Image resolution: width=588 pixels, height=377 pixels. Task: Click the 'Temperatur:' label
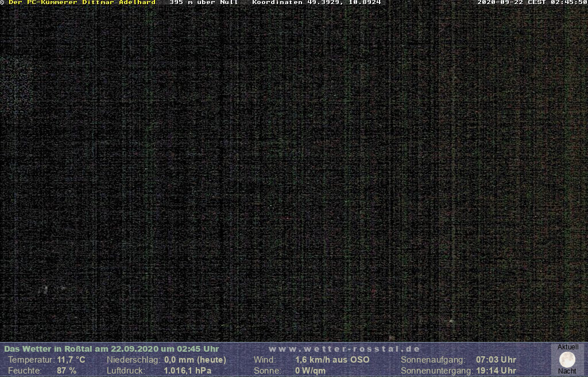[x=31, y=360]
